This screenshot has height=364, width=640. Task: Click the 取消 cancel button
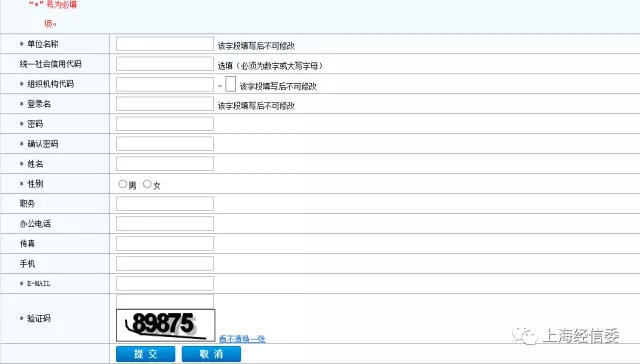pos(211,354)
